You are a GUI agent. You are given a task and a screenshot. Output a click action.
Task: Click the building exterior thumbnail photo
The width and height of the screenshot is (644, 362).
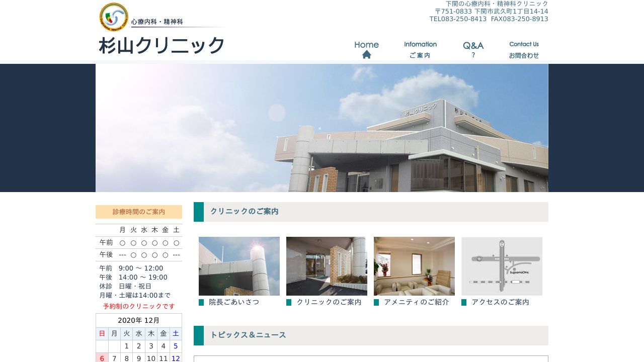tap(239, 266)
